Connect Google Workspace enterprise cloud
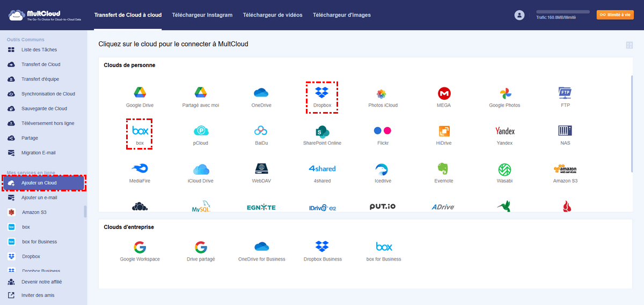 coord(140,251)
